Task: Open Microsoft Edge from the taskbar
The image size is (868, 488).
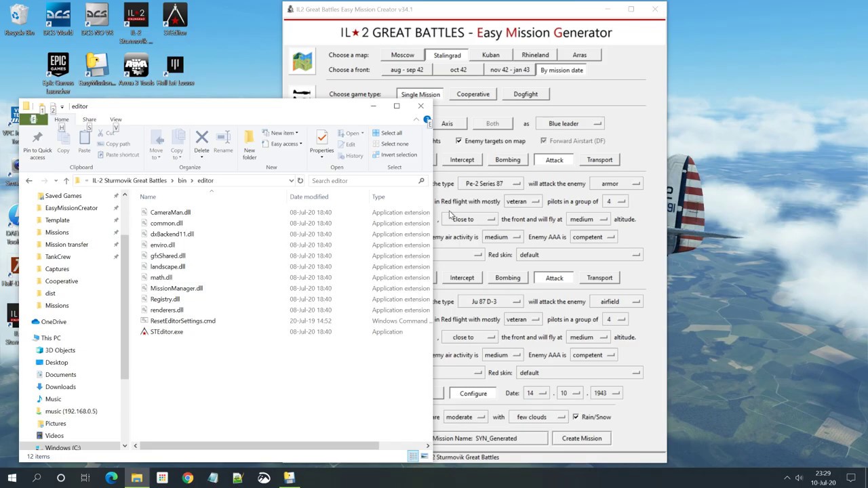Action: tap(111, 478)
